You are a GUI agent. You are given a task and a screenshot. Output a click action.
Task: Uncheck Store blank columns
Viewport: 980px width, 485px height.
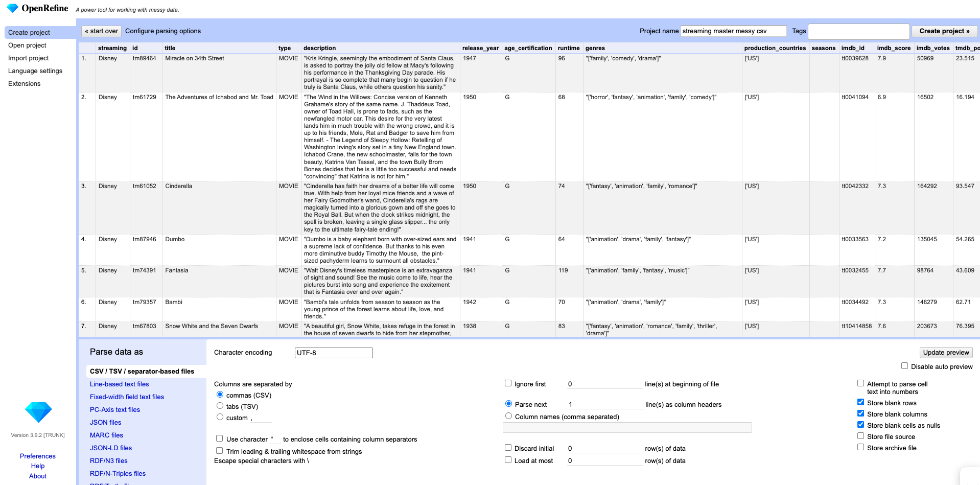pyautogui.click(x=860, y=413)
